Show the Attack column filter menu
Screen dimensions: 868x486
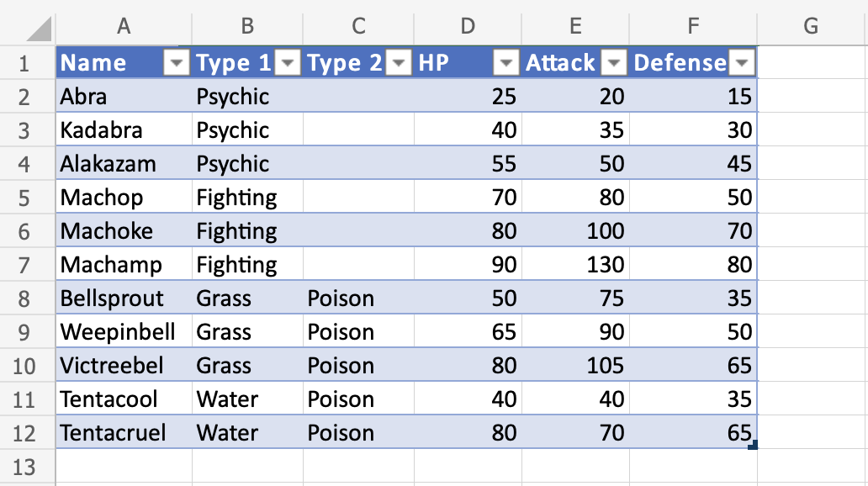[x=615, y=63]
